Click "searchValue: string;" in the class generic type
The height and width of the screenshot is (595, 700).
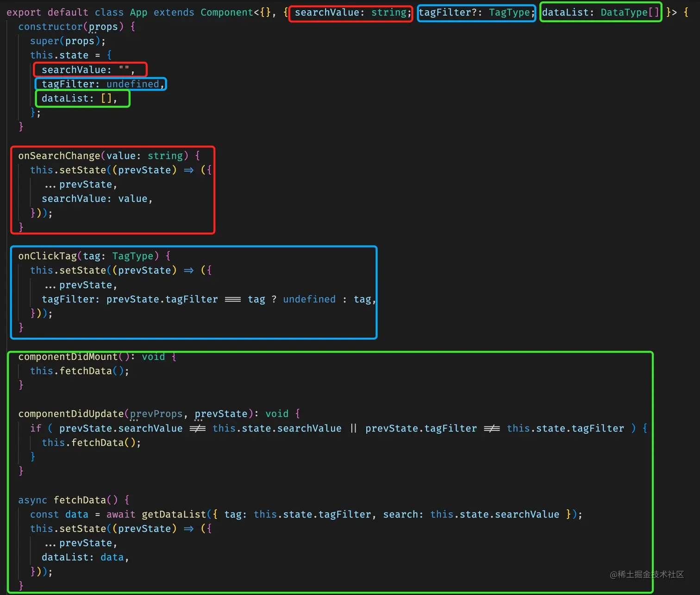[x=353, y=13]
